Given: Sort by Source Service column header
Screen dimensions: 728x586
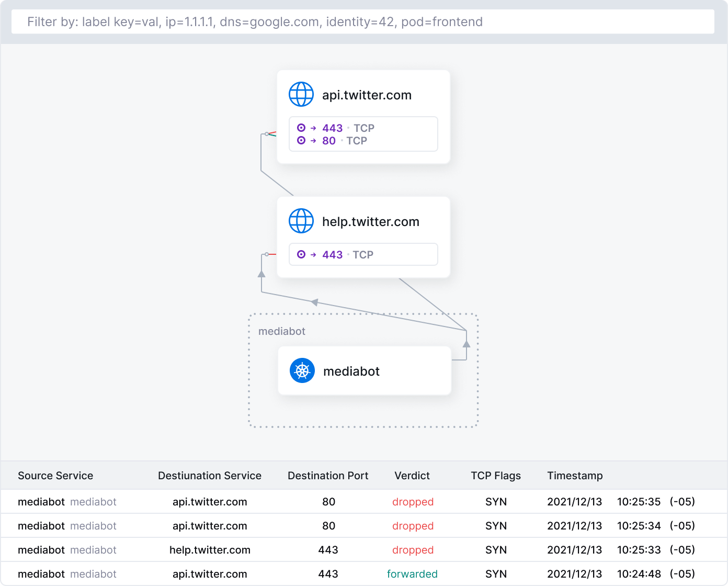Looking at the screenshot, I should (x=55, y=476).
